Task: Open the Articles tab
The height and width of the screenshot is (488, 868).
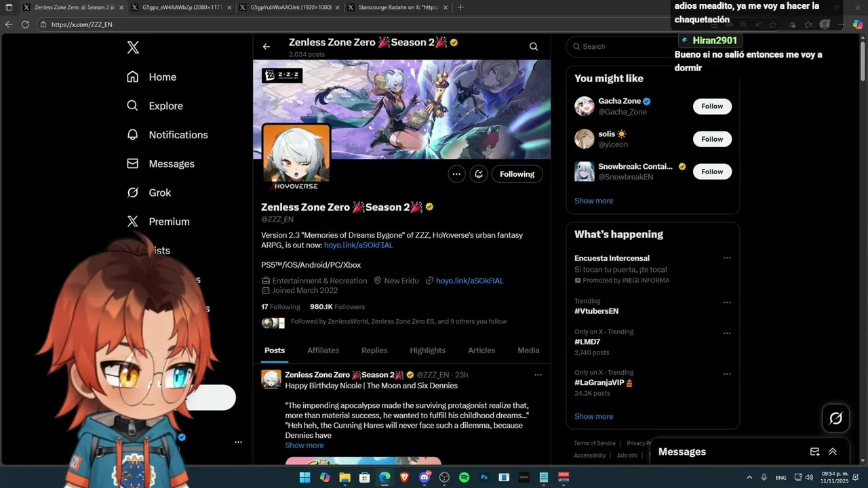Action: (x=481, y=350)
